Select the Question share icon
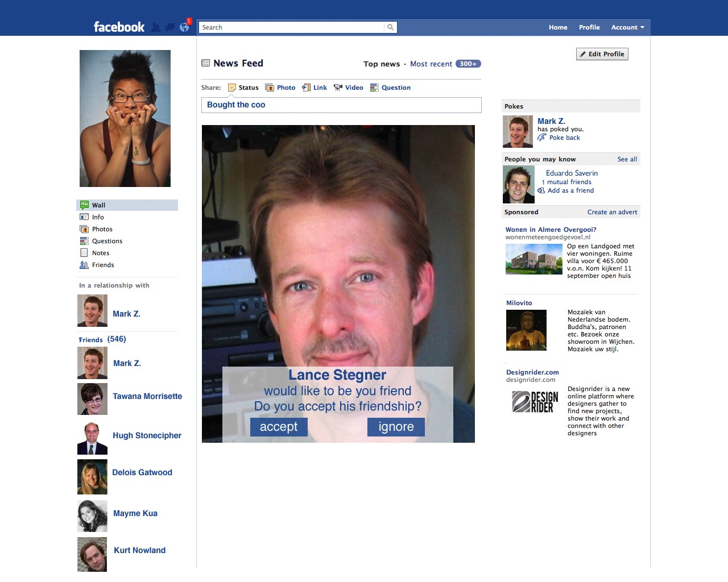 click(374, 88)
